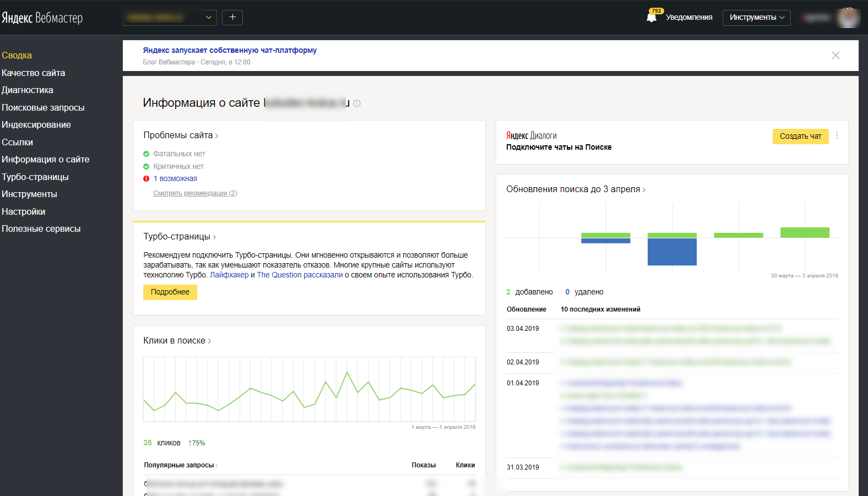Open the Яндекс Вебмастер logo home link
The image size is (868, 496).
(x=42, y=18)
